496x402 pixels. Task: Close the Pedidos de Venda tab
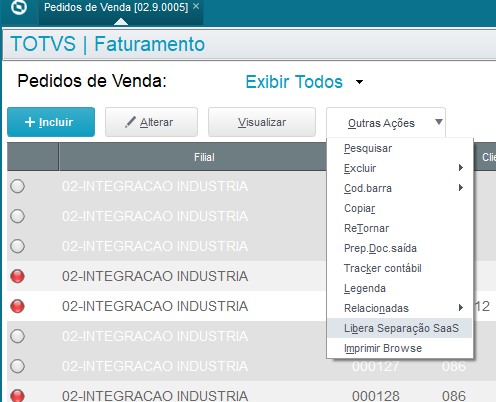click(196, 6)
